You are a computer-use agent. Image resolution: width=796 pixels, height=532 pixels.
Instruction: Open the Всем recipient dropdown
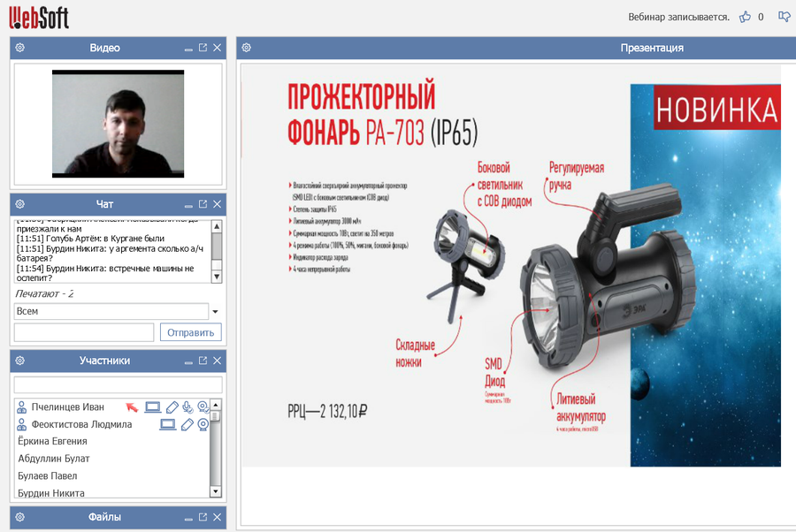pos(215,311)
